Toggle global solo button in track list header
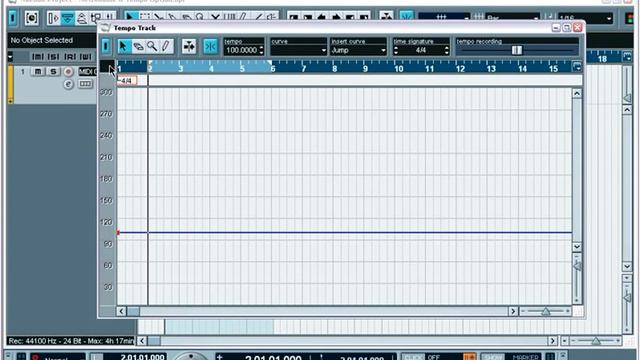Viewport: 640px width, 360px height. click(53, 57)
